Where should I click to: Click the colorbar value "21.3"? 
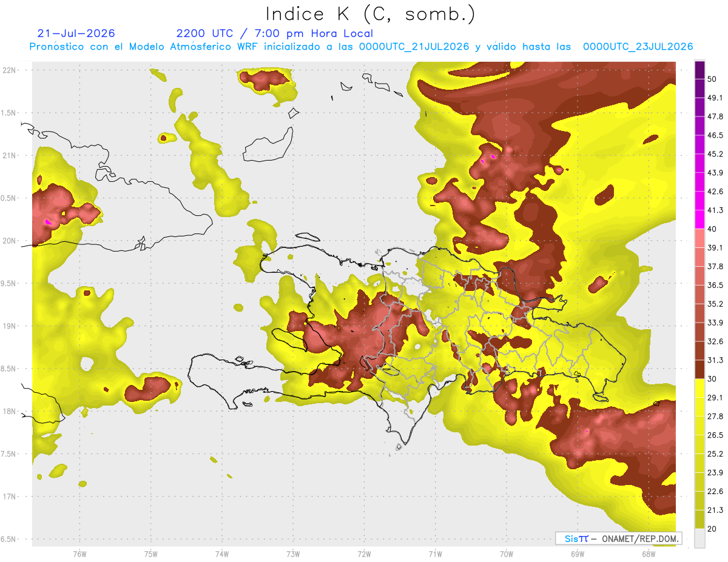pyautogui.click(x=715, y=510)
